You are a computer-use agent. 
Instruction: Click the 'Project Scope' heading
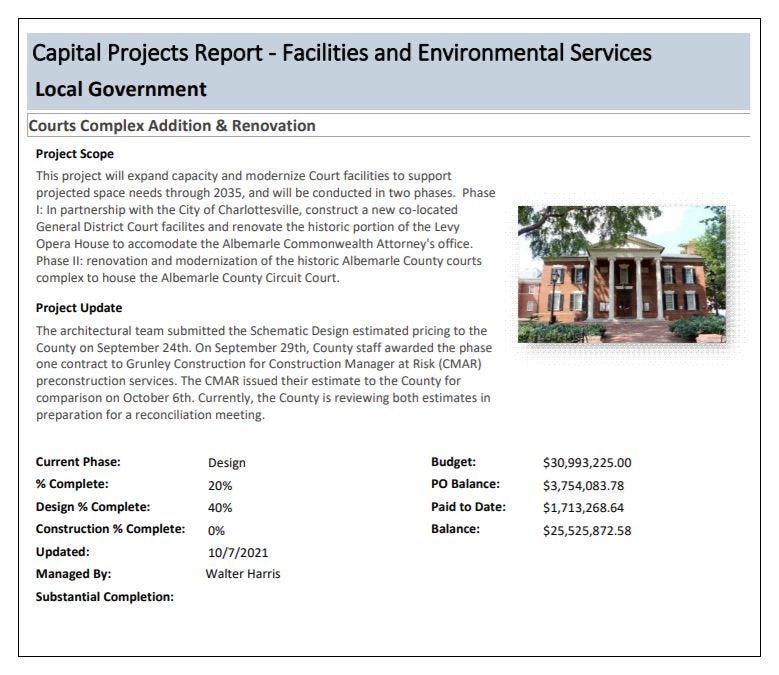click(75, 154)
